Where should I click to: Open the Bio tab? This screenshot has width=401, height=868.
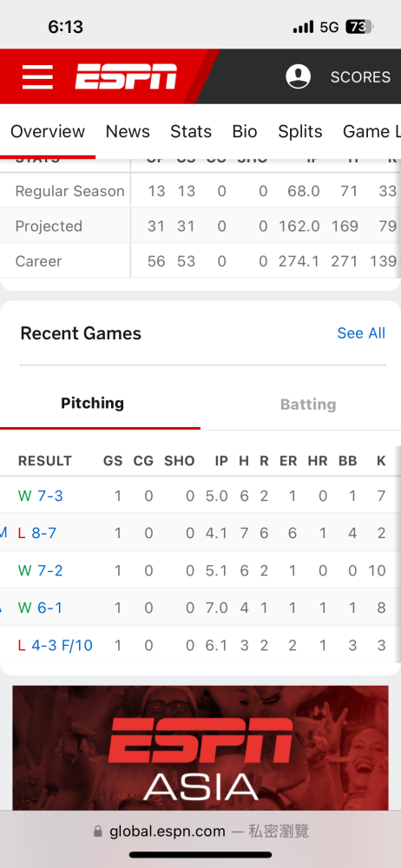tap(245, 131)
